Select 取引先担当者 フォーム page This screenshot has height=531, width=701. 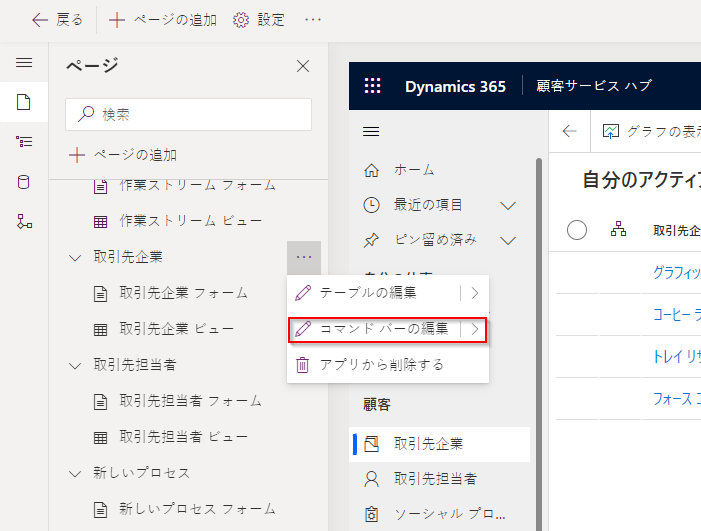pos(177,401)
